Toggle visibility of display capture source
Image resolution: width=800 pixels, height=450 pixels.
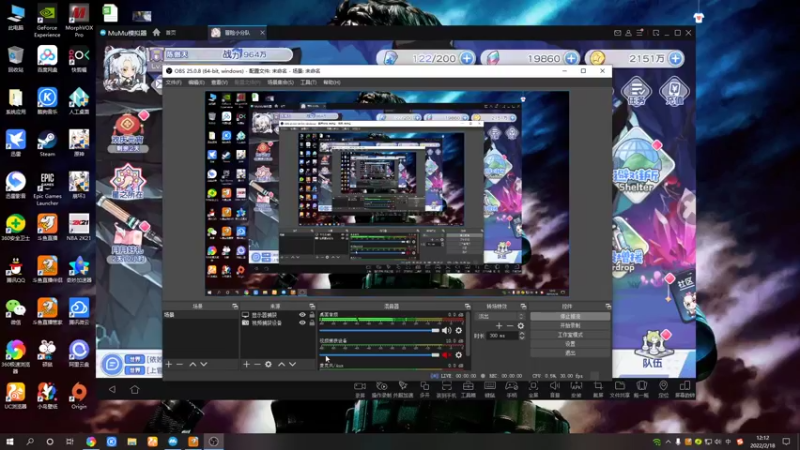pyautogui.click(x=302, y=315)
